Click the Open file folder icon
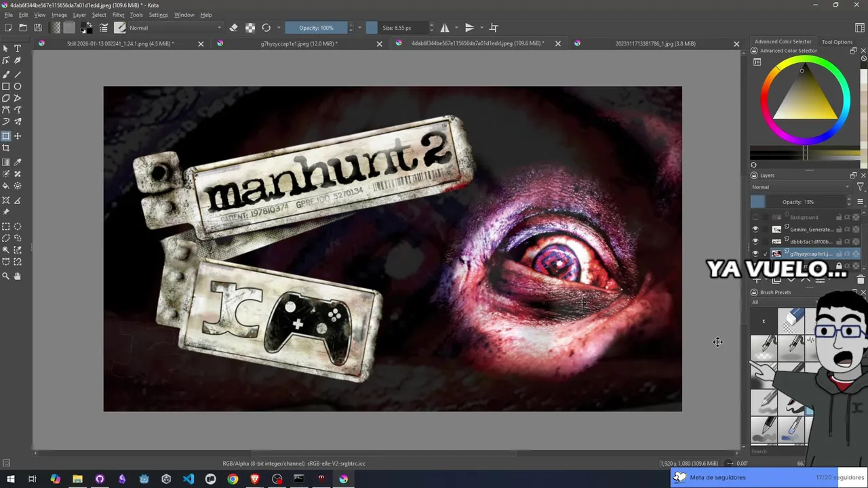The width and height of the screenshot is (868, 488). tap(23, 28)
